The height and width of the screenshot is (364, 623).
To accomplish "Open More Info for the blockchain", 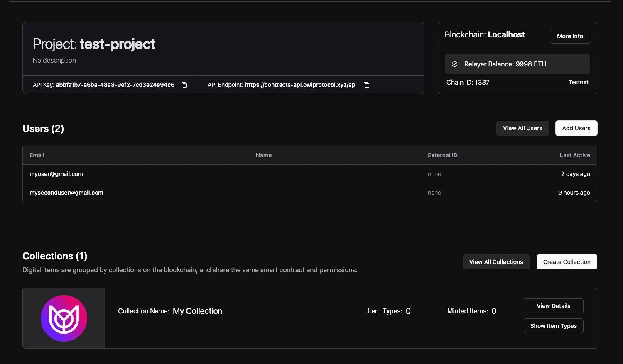I will [x=569, y=36].
